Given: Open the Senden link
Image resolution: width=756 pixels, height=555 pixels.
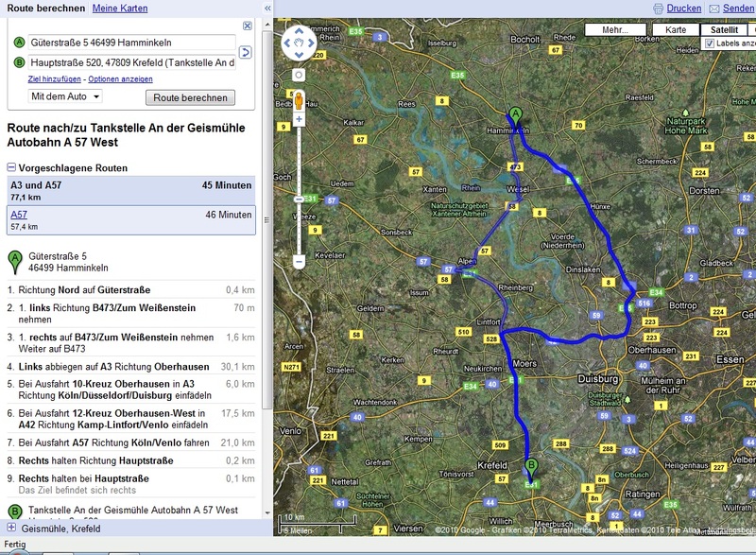Looking at the screenshot, I should point(738,9).
